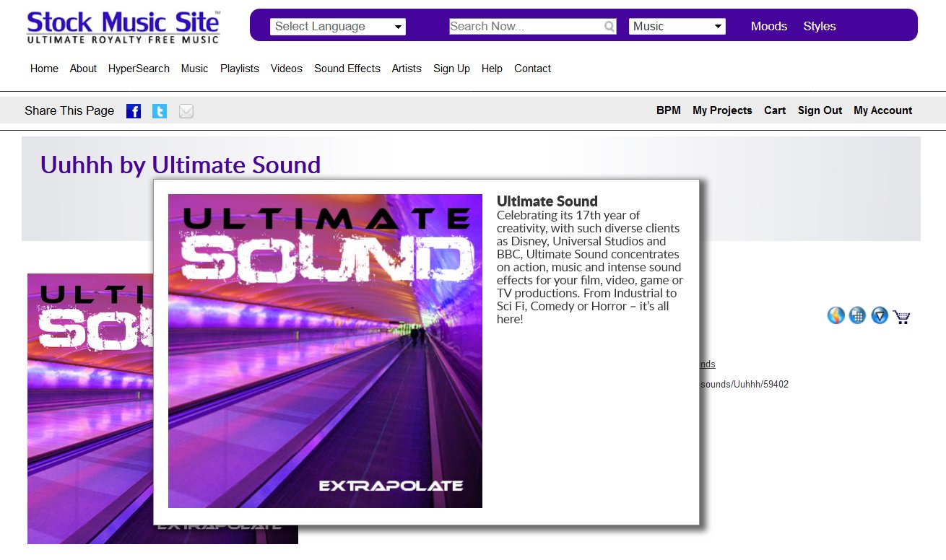The width and height of the screenshot is (946, 560).
Task: Share this page via email envelope icon
Action: pos(186,111)
